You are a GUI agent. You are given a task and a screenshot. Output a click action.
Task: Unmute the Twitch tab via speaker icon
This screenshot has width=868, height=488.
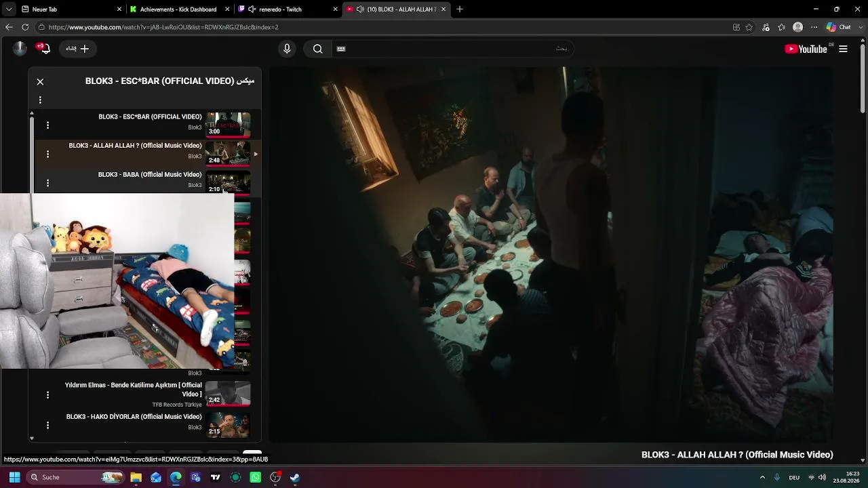coord(252,9)
